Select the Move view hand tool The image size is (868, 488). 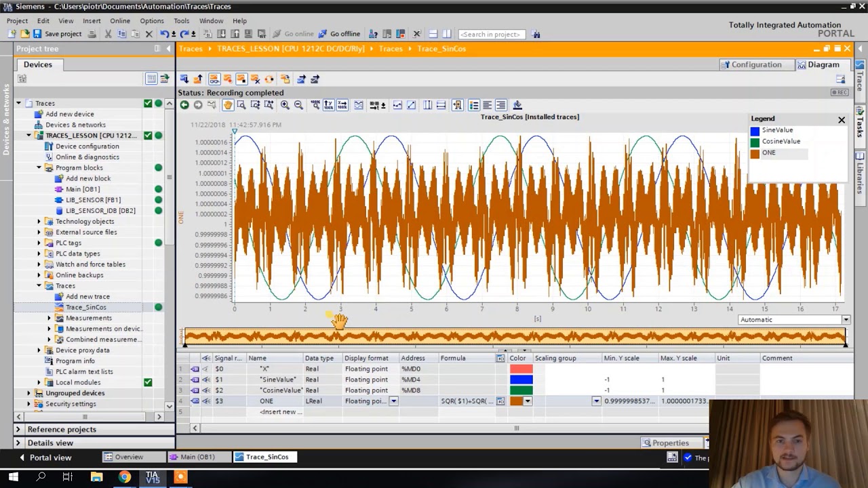tap(228, 105)
